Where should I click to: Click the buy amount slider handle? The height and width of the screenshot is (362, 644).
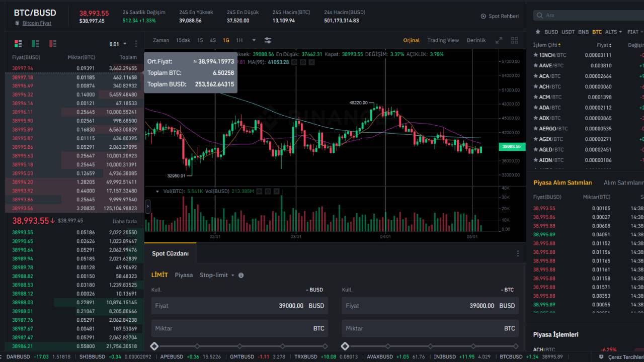point(154,346)
